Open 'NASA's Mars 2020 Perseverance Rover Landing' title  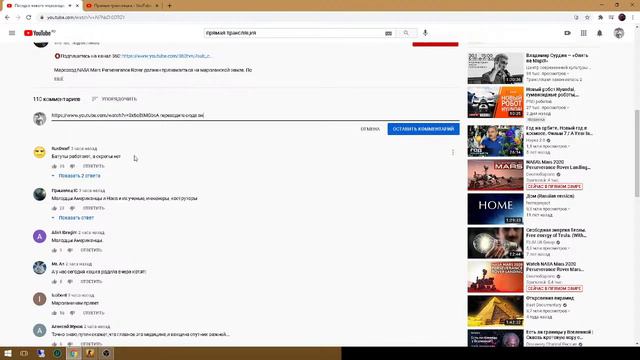point(558,164)
